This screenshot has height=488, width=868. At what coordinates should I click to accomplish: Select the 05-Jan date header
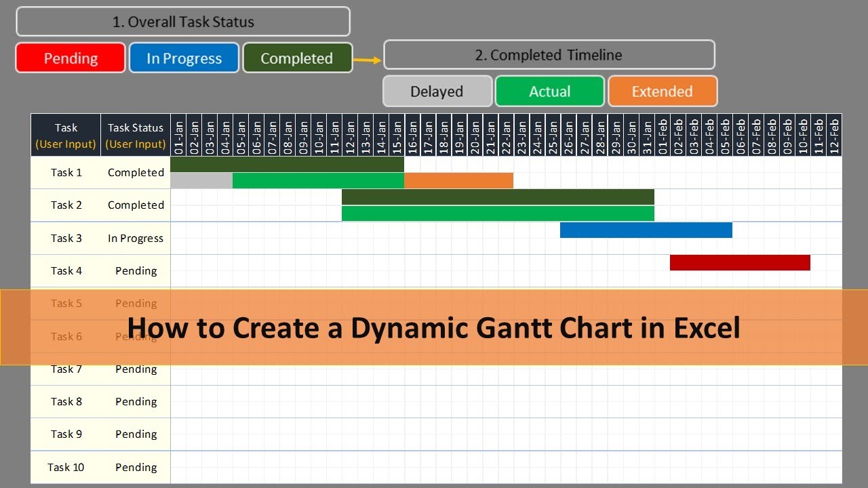(x=241, y=136)
